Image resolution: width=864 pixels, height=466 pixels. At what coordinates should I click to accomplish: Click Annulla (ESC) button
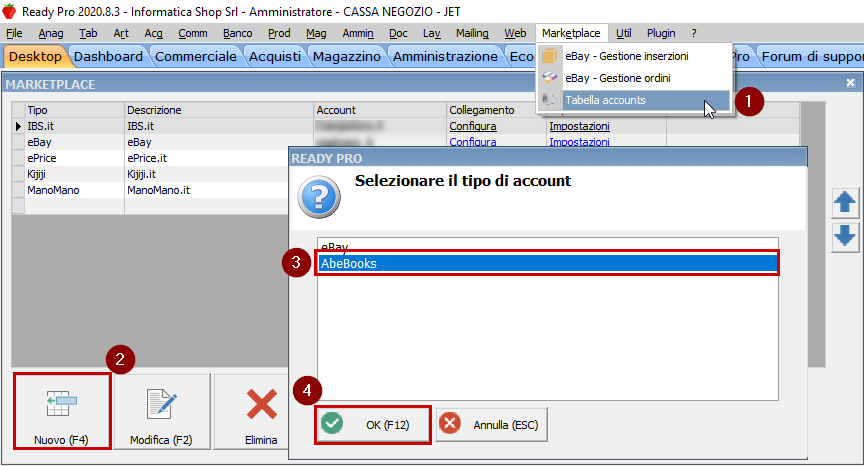pos(492,425)
